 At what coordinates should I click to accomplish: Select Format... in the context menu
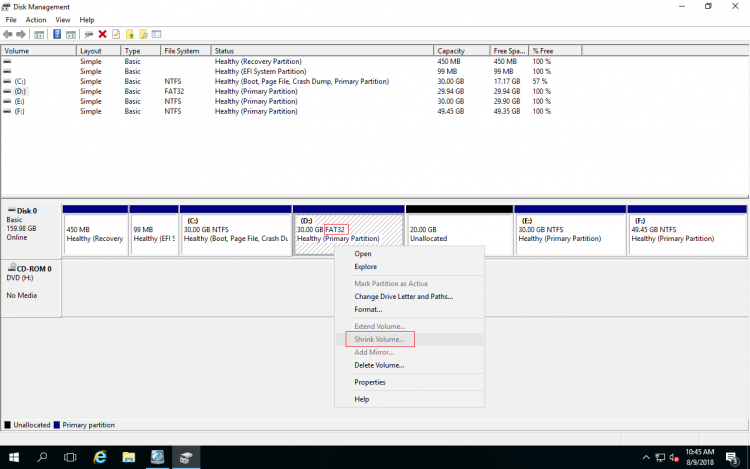tap(368, 309)
